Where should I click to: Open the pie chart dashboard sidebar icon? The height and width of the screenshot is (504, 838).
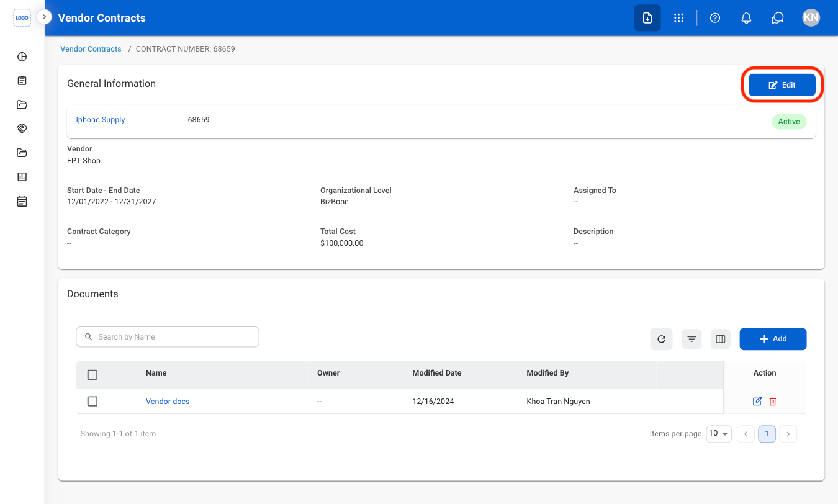point(22,57)
